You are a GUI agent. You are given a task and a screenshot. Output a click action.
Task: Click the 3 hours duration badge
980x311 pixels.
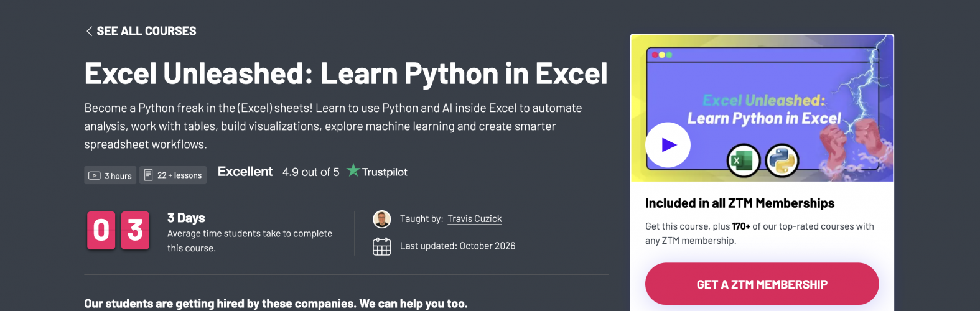[x=110, y=175]
